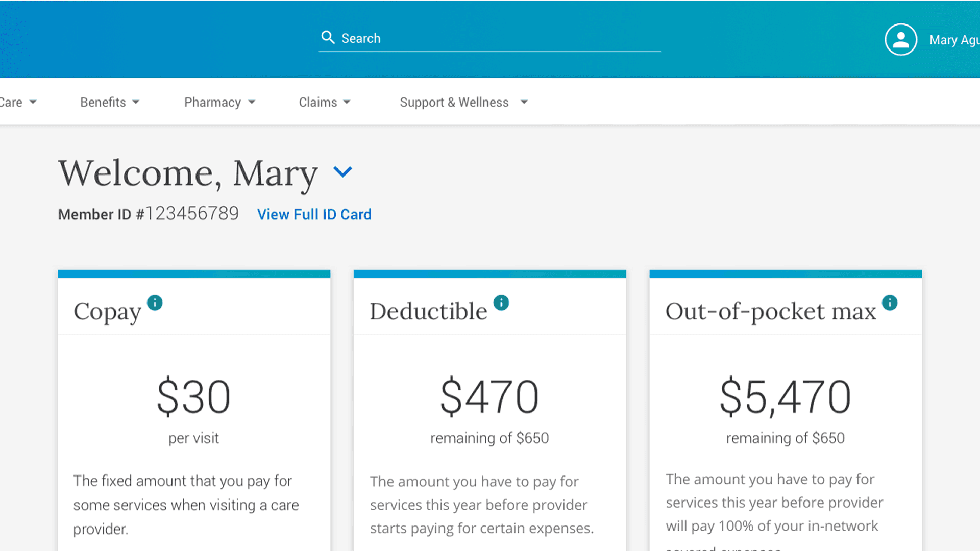The image size is (980, 551).
Task: Open the Copay info icon
Action: (x=155, y=303)
